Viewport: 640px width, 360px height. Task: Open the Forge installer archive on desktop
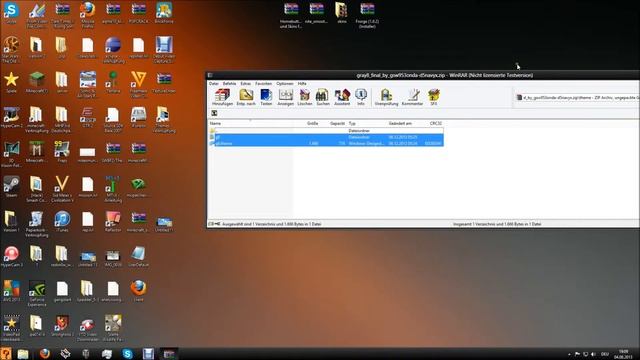[x=367, y=15]
